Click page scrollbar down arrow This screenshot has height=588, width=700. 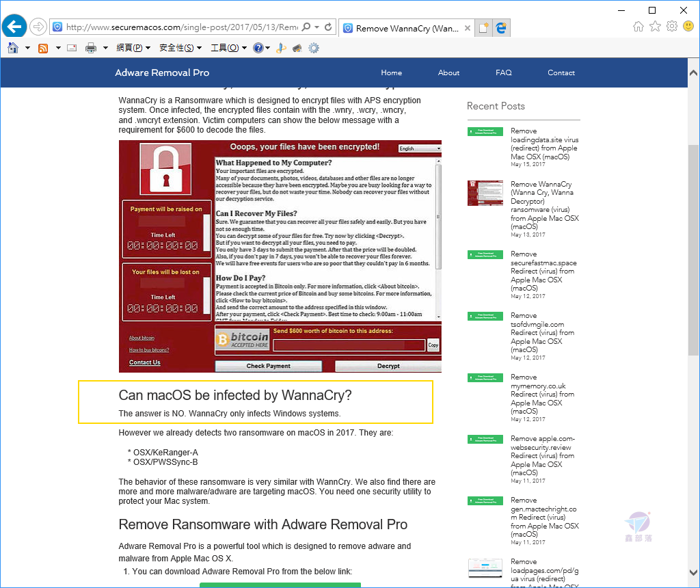693,572
